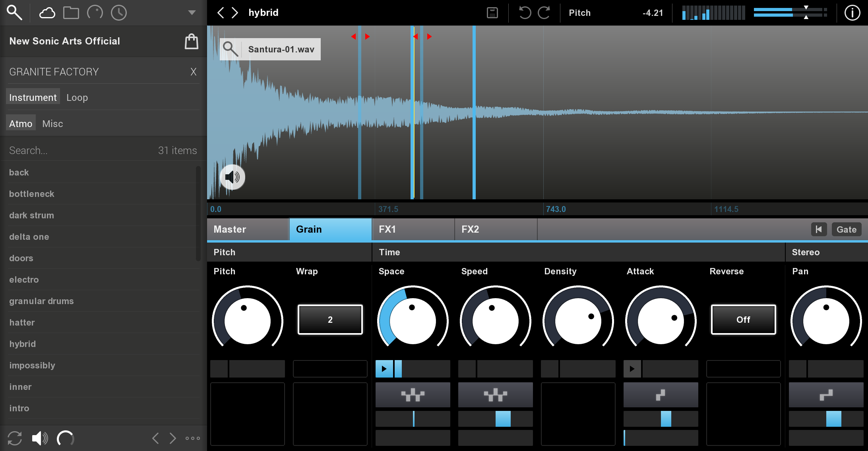The height and width of the screenshot is (451, 868).
Task: Click the dial-shaped icon next to folder
Action: tap(95, 13)
